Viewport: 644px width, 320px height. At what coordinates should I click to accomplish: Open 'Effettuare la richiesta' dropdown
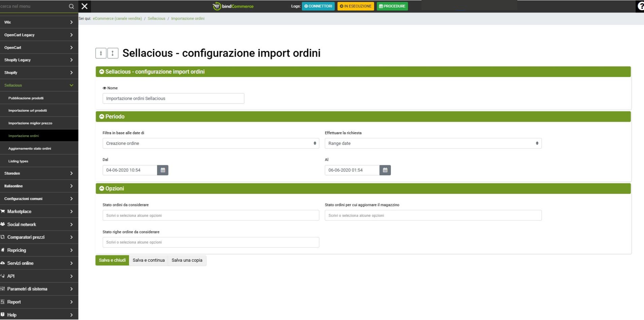(433, 143)
